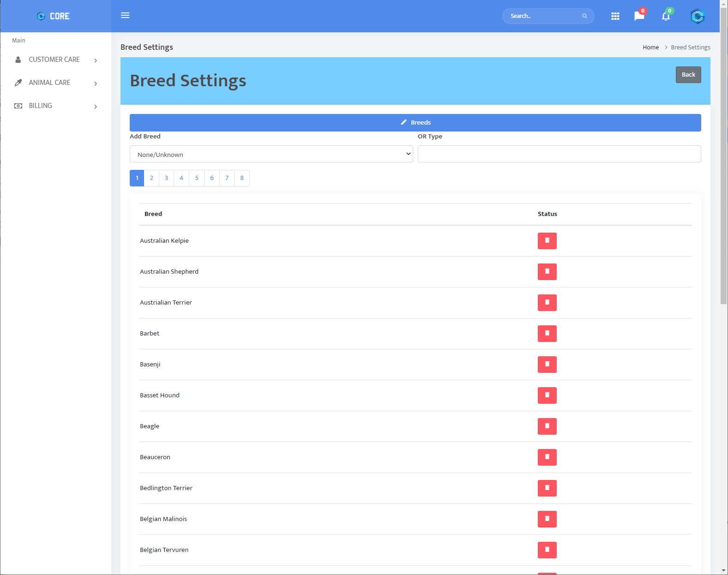728x575 pixels.
Task: Click the Breed Settings breadcrumb
Action: (691, 48)
